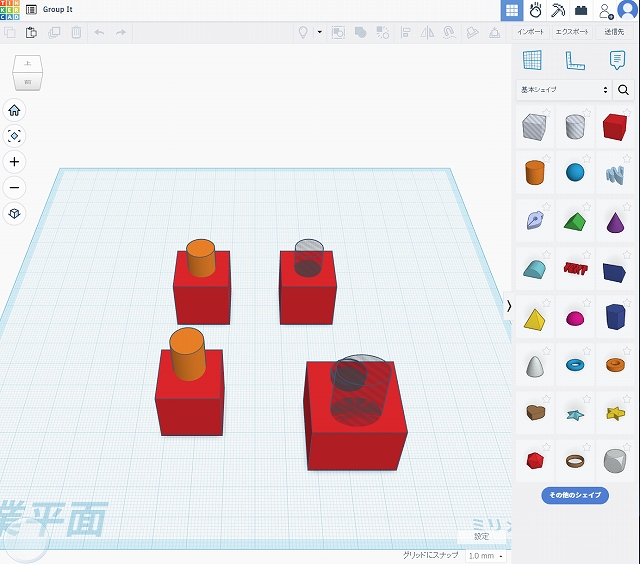Select the ruler tool in the shapes panel
The image size is (640, 564).
(574, 60)
